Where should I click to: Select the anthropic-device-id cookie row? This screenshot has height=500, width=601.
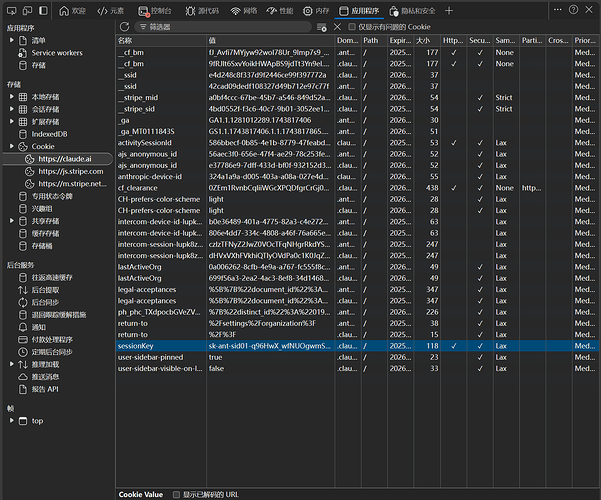(357, 176)
